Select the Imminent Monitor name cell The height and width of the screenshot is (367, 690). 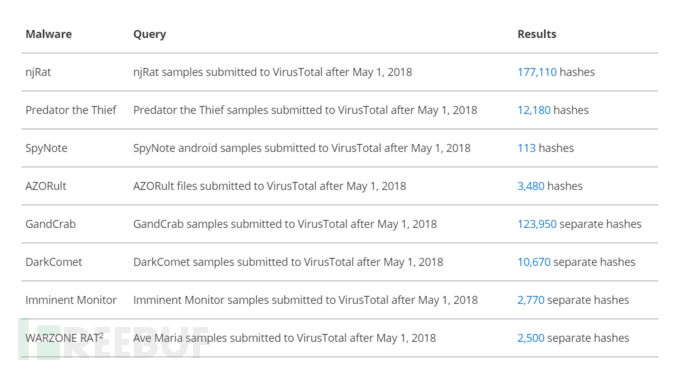(x=71, y=300)
